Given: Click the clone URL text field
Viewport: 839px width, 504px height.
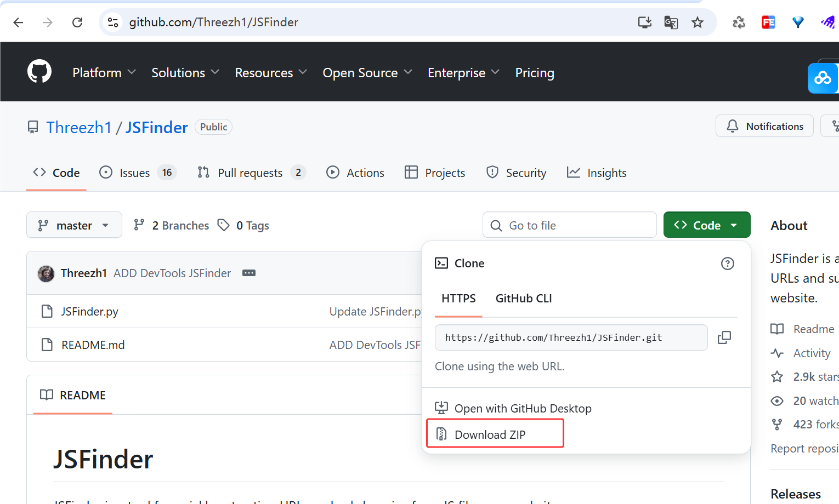Looking at the screenshot, I should (x=571, y=337).
